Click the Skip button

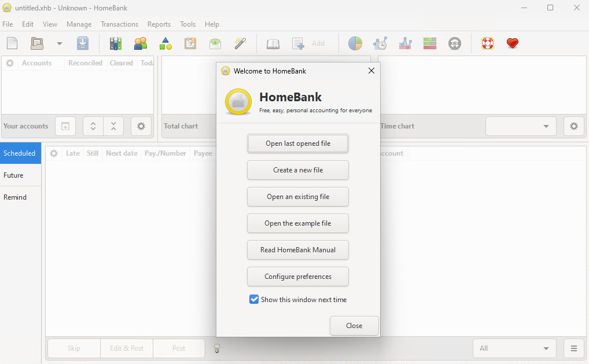(x=74, y=348)
